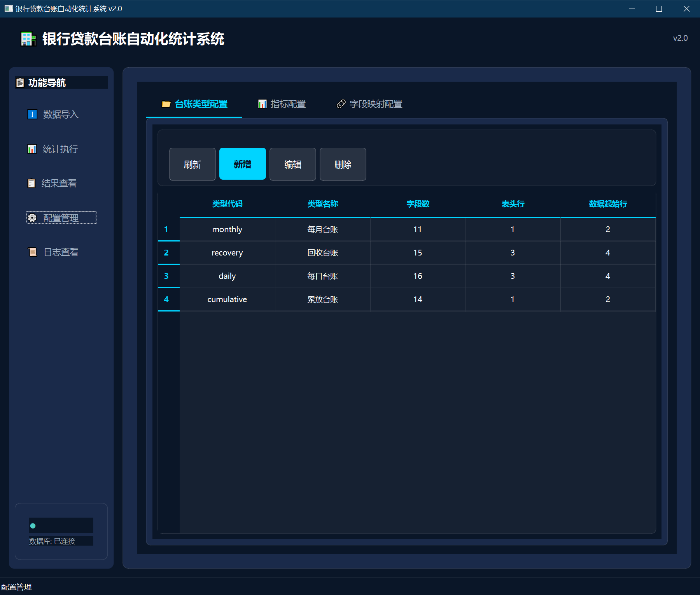
Task: Open the 字段映射配置 tab
Action: click(x=369, y=104)
